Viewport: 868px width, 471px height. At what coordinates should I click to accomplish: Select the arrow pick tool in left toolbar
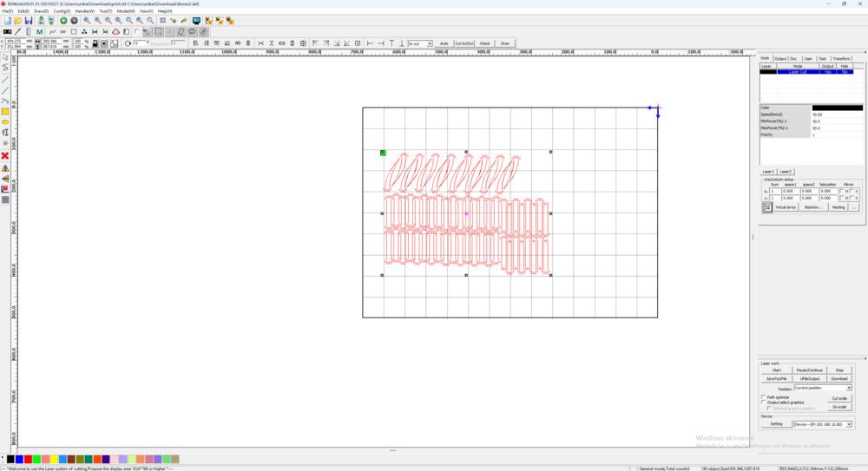[x=5, y=57]
